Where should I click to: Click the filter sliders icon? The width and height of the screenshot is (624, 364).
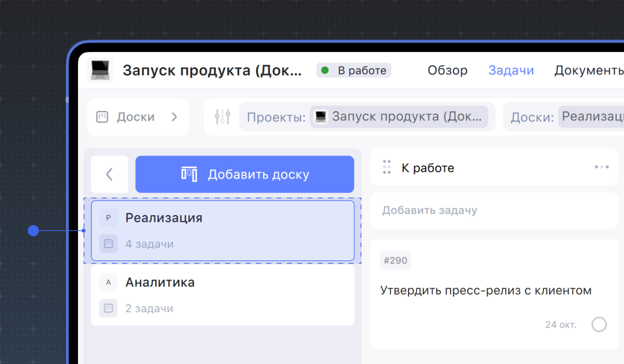(222, 117)
